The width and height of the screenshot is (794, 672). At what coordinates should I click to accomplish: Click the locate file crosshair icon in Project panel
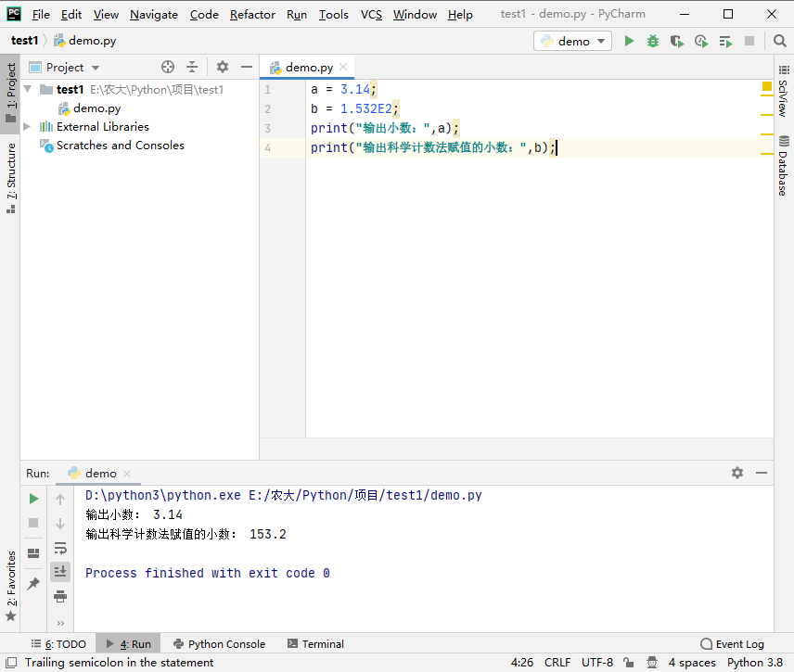[x=168, y=67]
